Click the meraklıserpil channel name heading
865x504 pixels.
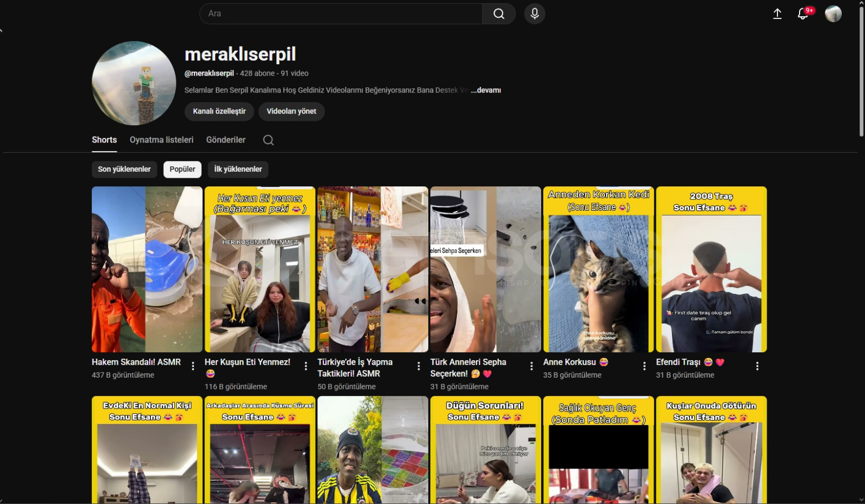[240, 54]
